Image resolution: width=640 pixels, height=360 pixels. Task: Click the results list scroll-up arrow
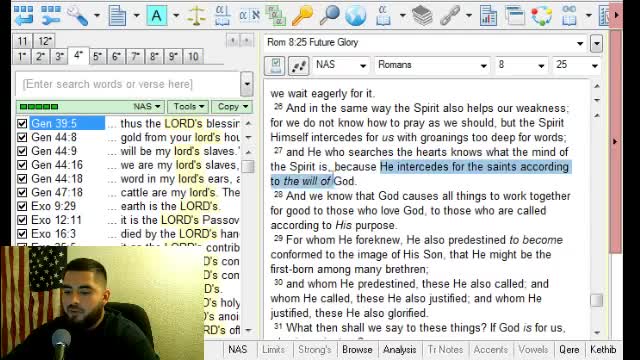[248, 123]
